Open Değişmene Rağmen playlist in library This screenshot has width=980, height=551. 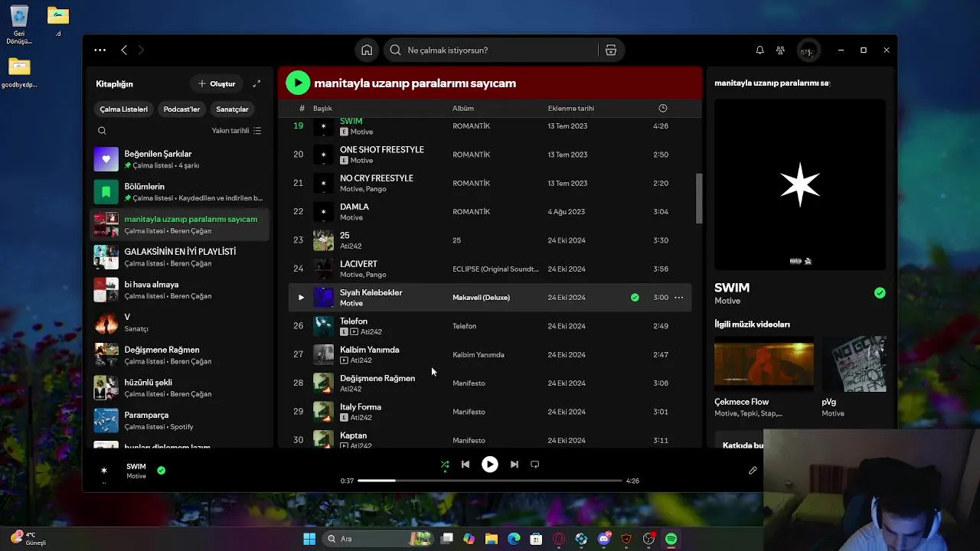(x=179, y=355)
